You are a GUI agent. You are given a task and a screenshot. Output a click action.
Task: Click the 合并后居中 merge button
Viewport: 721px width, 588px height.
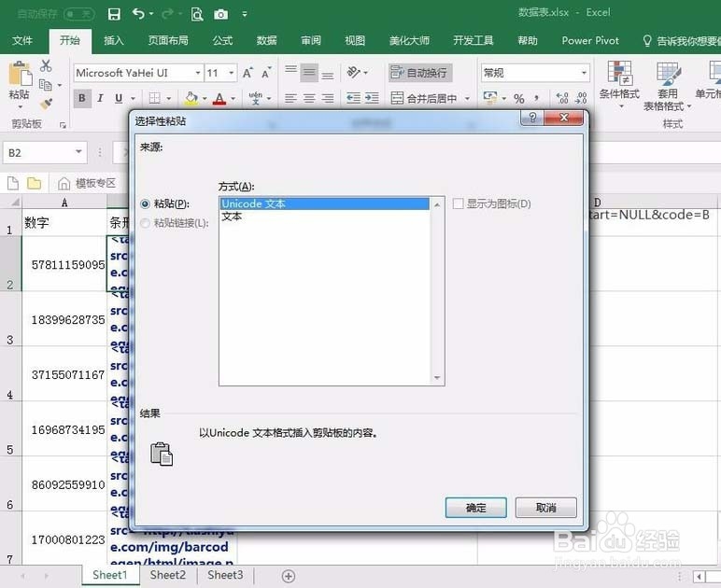[x=424, y=98]
